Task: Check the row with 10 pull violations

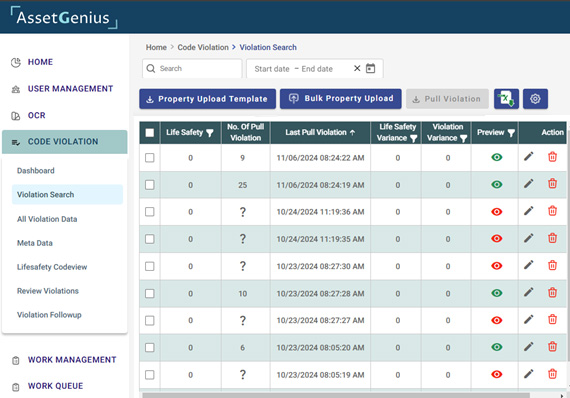Action: click(150, 293)
